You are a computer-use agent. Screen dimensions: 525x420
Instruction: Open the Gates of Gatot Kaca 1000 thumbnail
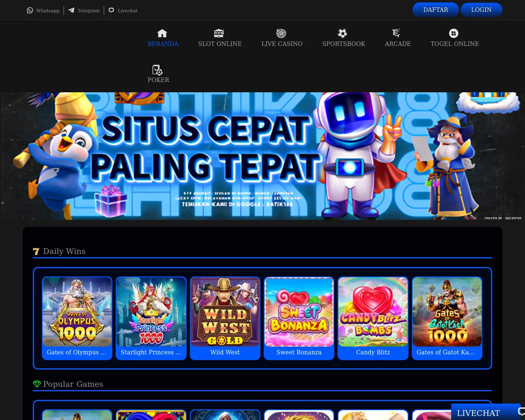[x=447, y=312]
